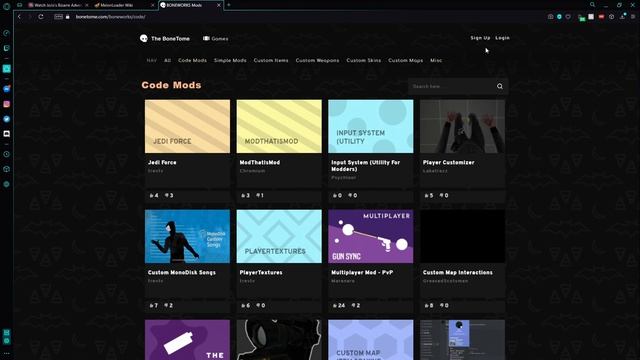Go back to the previous page
This screenshot has height=360, width=640.
19,17
